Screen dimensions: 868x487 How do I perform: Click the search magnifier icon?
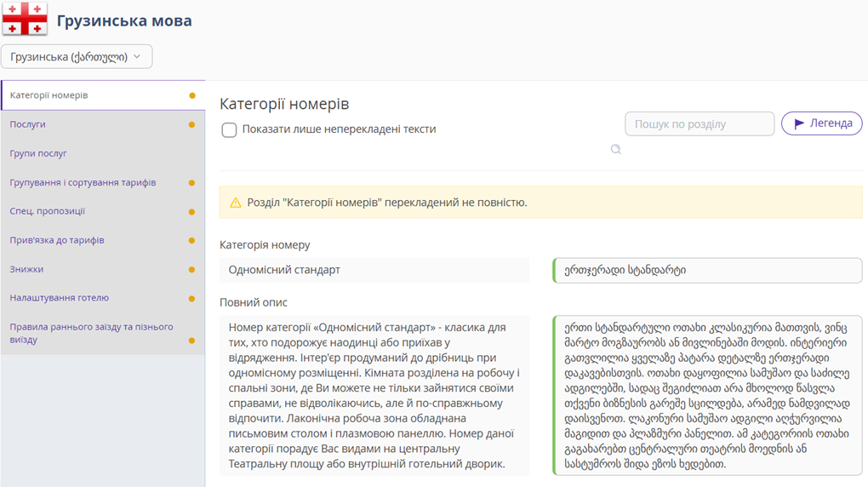615,149
